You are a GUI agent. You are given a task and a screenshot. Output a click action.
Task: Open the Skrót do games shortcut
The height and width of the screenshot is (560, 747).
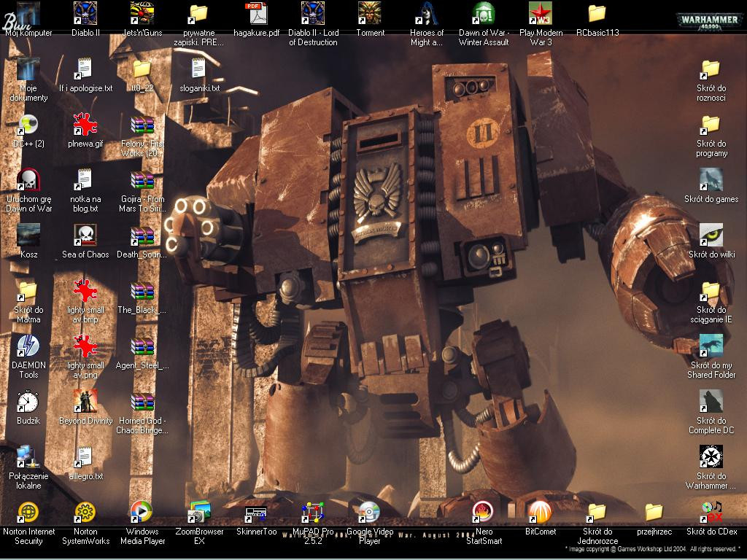pyautogui.click(x=711, y=180)
